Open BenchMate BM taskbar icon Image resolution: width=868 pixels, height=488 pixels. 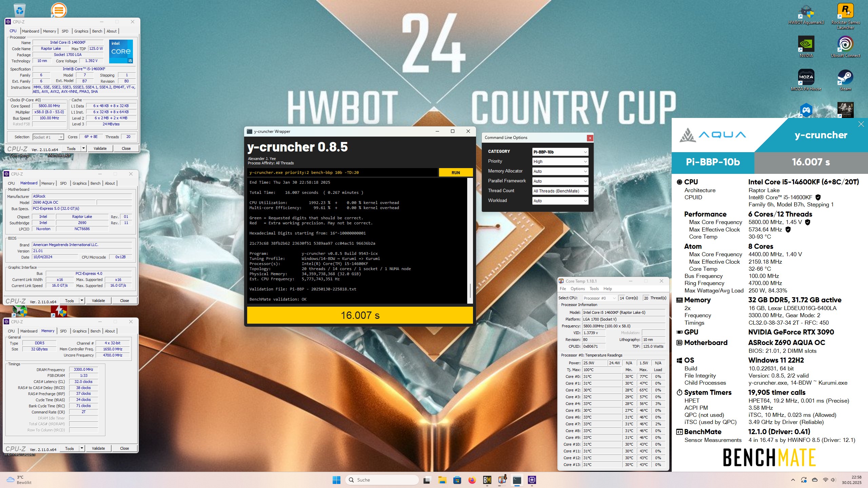[x=487, y=480]
